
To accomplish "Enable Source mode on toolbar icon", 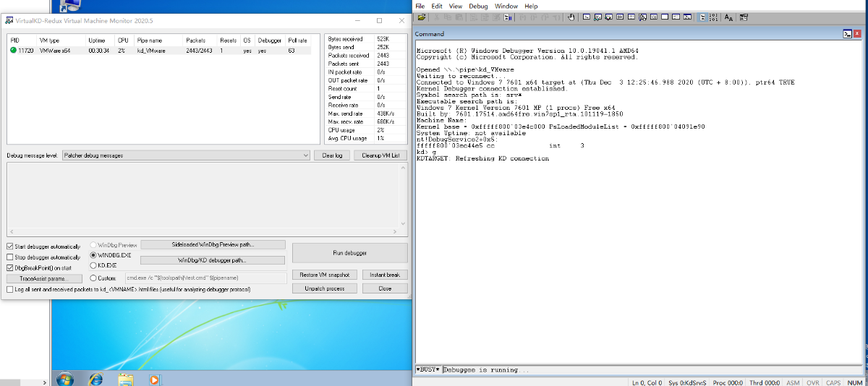I will pos(702,17).
